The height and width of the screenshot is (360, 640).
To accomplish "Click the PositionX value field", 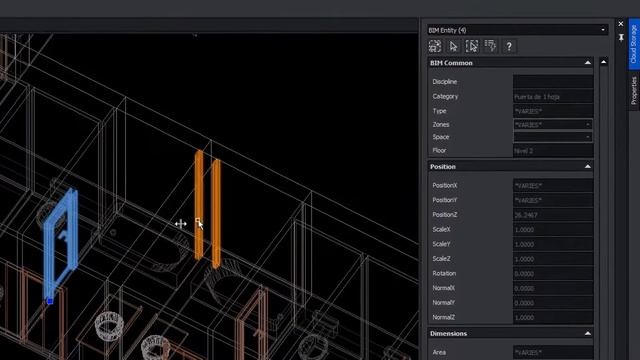I will coord(553,185).
